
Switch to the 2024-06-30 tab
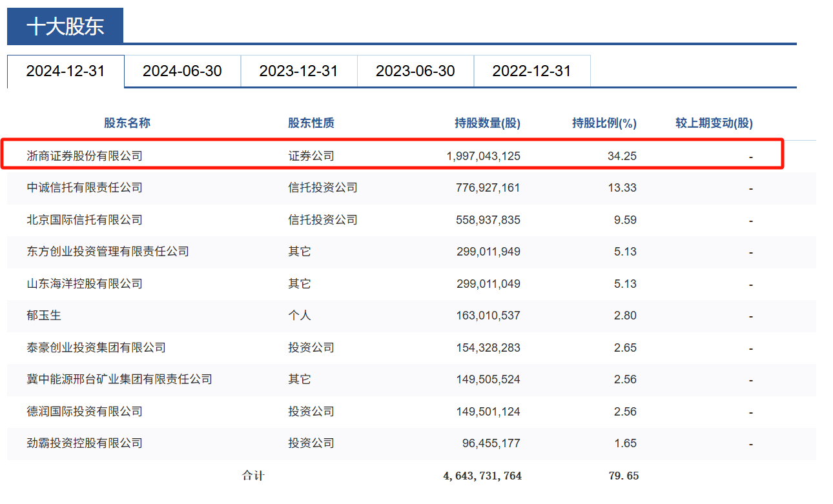click(182, 71)
